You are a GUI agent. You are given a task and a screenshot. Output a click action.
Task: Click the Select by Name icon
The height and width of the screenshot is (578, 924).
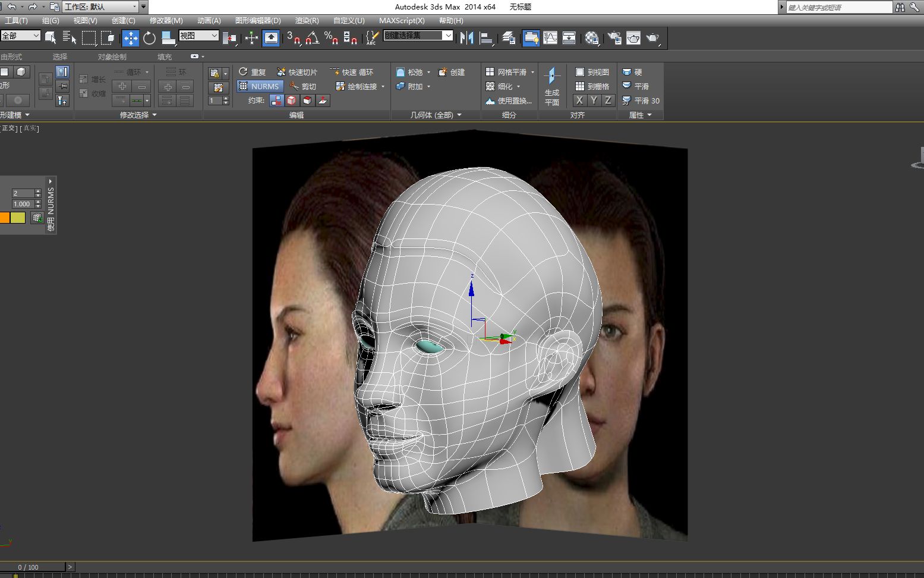pos(69,38)
